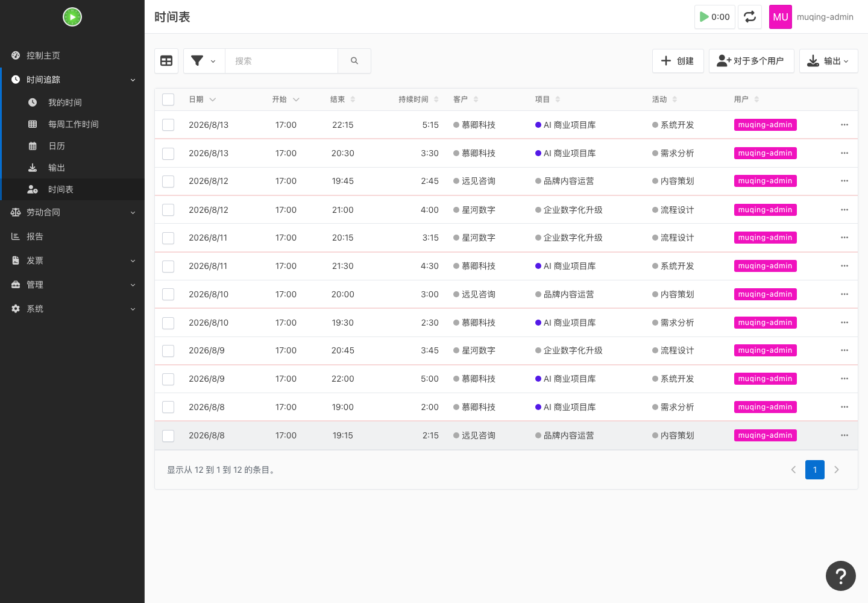Click the MU avatar icon
This screenshot has height=603, width=868.
click(781, 17)
